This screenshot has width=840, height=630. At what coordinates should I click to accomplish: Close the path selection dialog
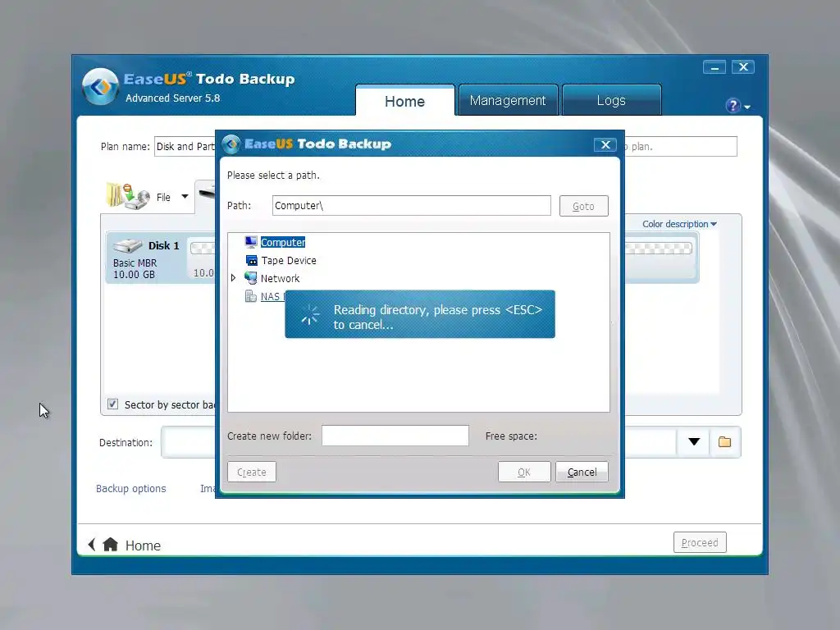605,144
